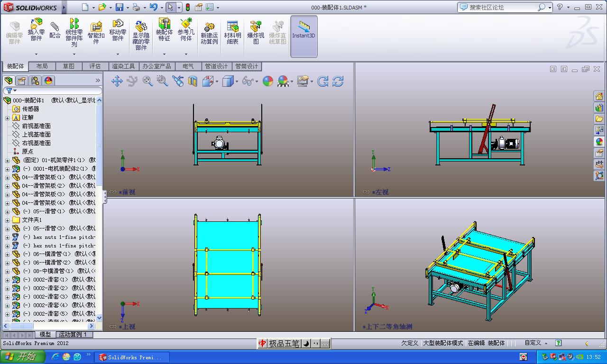Open Linear Component Pattern (线性零部件阵列) tool
The image size is (607, 364).
coord(74,33)
